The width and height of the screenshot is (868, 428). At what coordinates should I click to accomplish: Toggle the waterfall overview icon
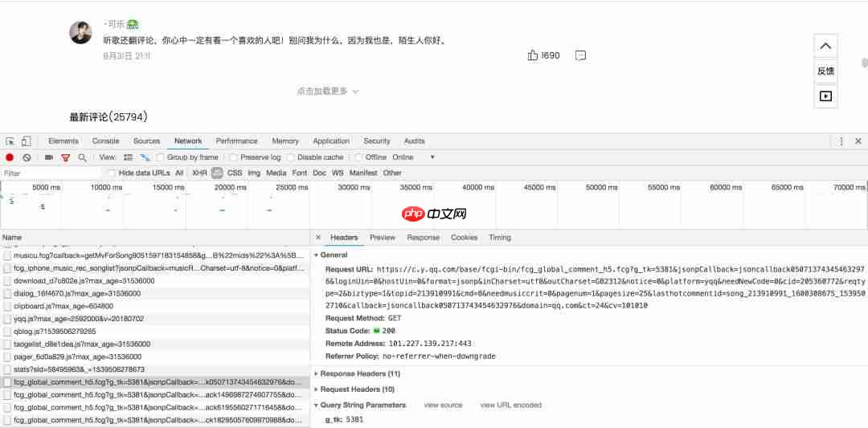tap(145, 157)
